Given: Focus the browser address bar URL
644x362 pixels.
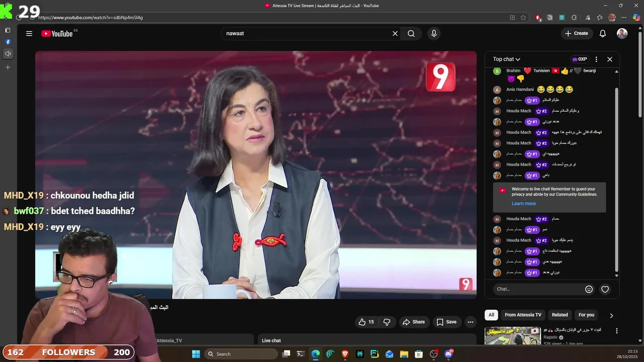Looking at the screenshot, I should pos(91,18).
